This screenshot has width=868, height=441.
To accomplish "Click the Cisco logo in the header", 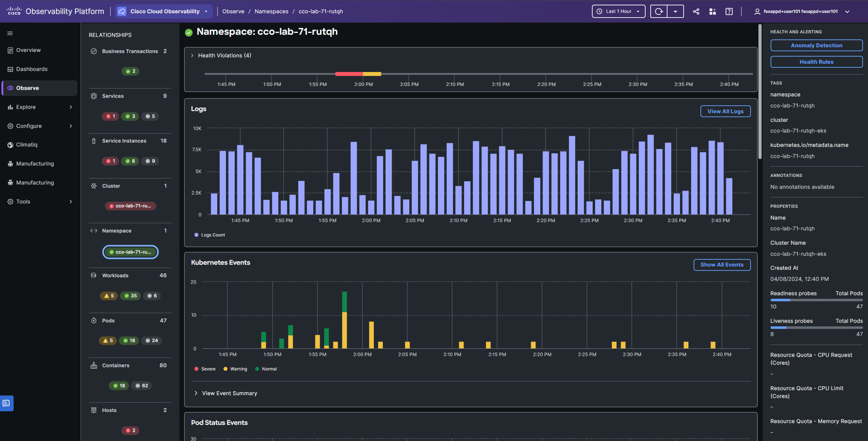I will pyautogui.click(x=14, y=11).
